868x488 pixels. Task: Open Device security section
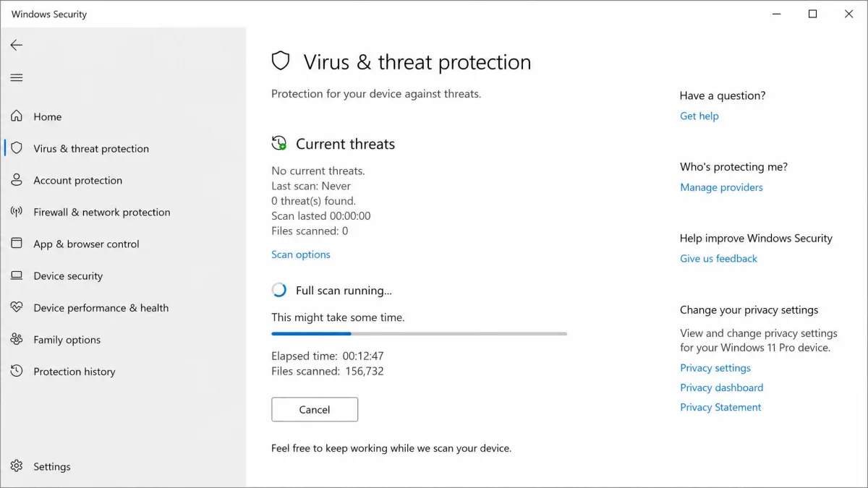tap(68, 275)
